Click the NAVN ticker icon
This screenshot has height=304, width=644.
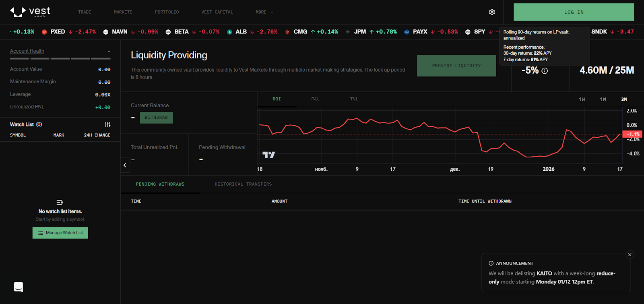[106, 32]
